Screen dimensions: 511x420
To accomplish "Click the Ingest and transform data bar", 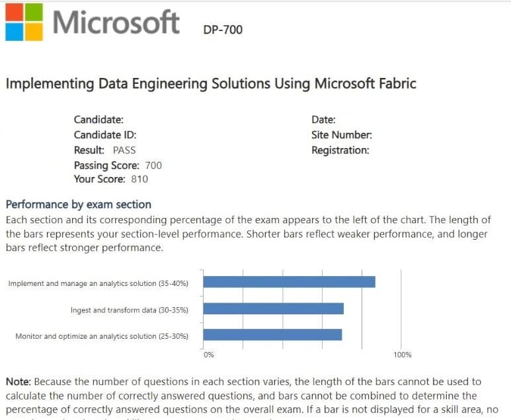I will point(273,309).
